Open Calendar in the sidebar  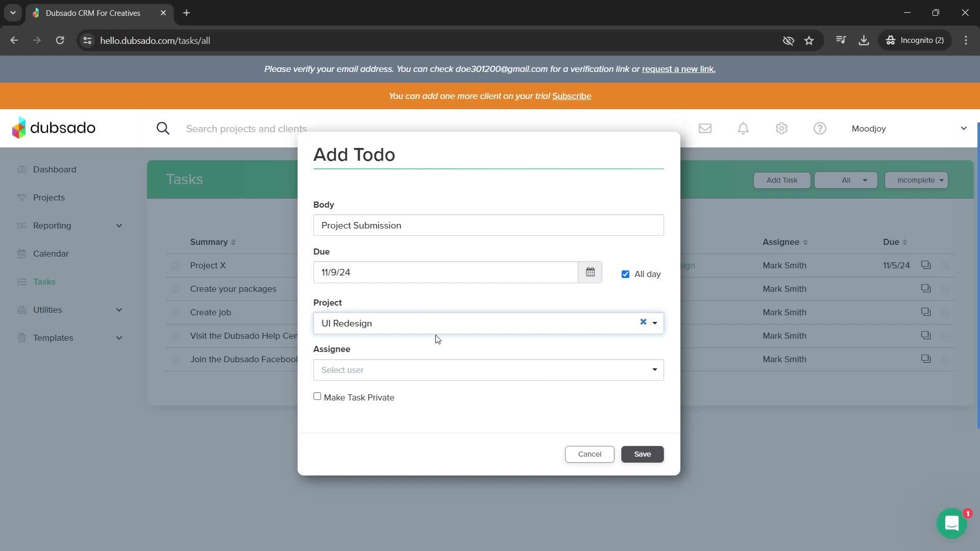(x=51, y=254)
